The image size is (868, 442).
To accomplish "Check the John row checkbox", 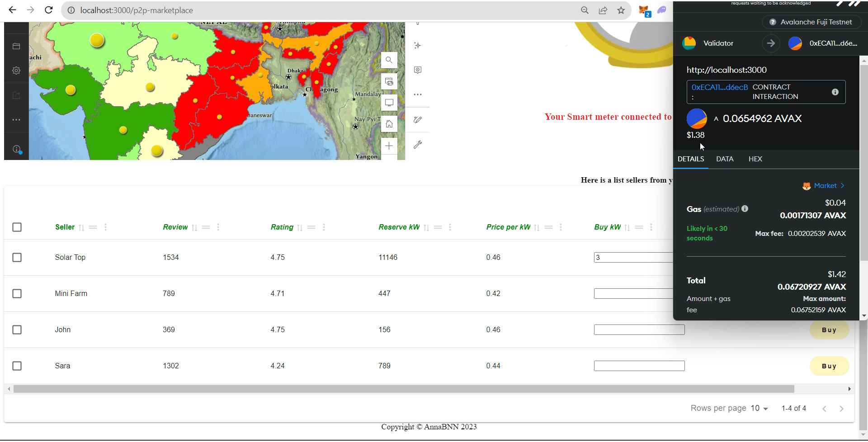I will click(x=17, y=330).
